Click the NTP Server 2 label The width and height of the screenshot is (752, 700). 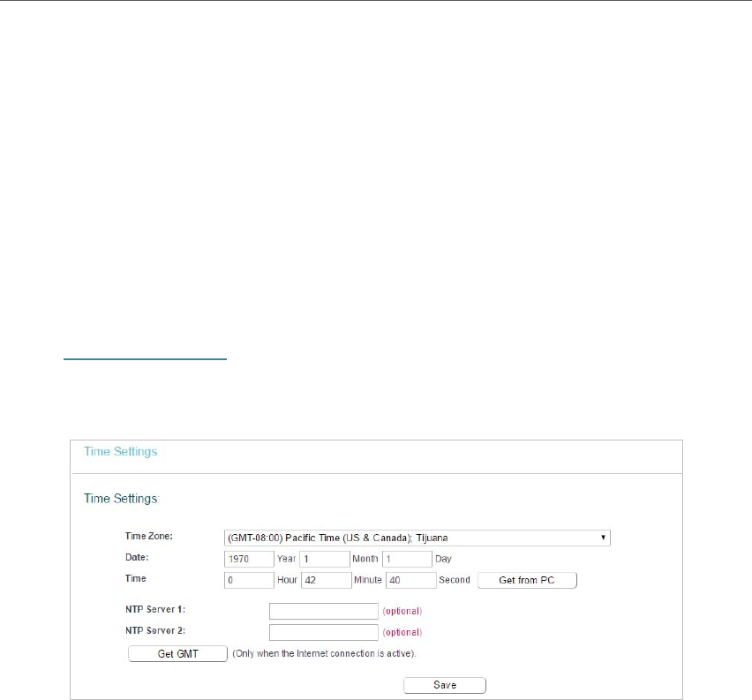(155, 630)
